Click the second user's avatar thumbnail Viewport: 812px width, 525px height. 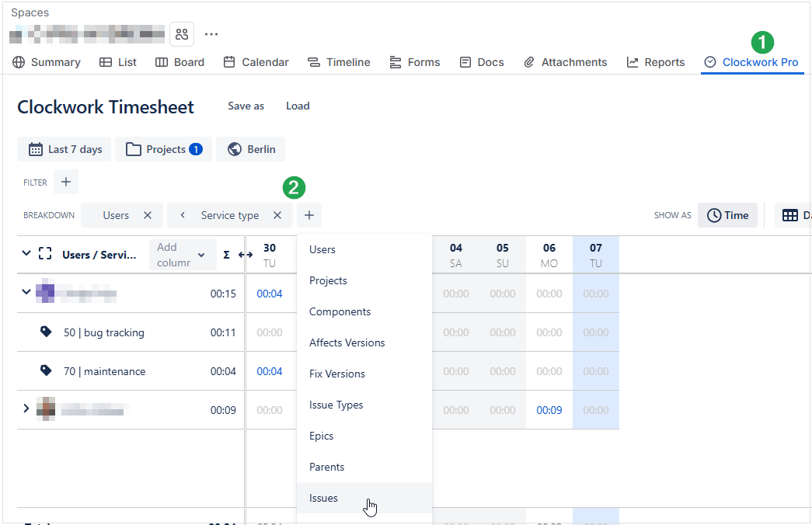point(46,409)
